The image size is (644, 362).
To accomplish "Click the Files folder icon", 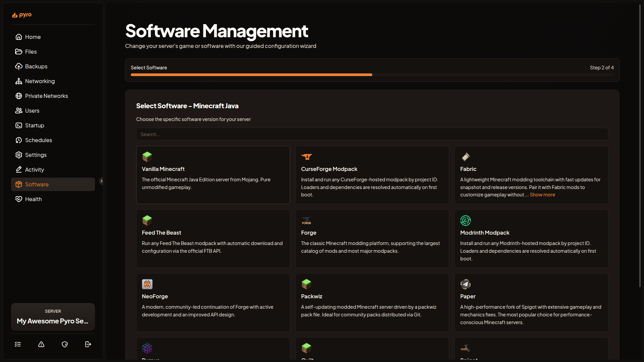I will coord(19,52).
